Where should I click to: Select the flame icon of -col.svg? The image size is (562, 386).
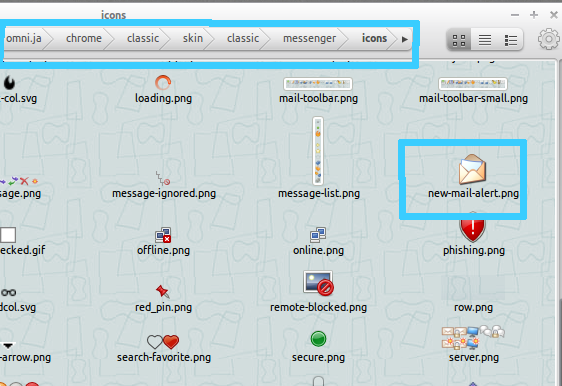coord(9,83)
